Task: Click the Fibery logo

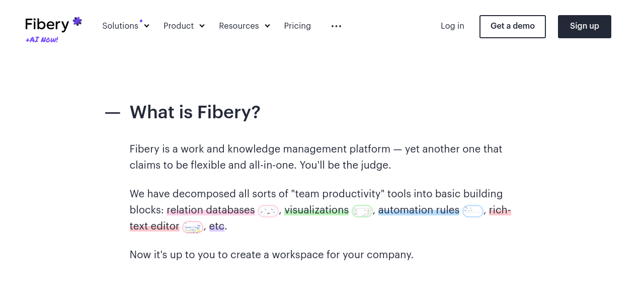Action: click(47, 25)
